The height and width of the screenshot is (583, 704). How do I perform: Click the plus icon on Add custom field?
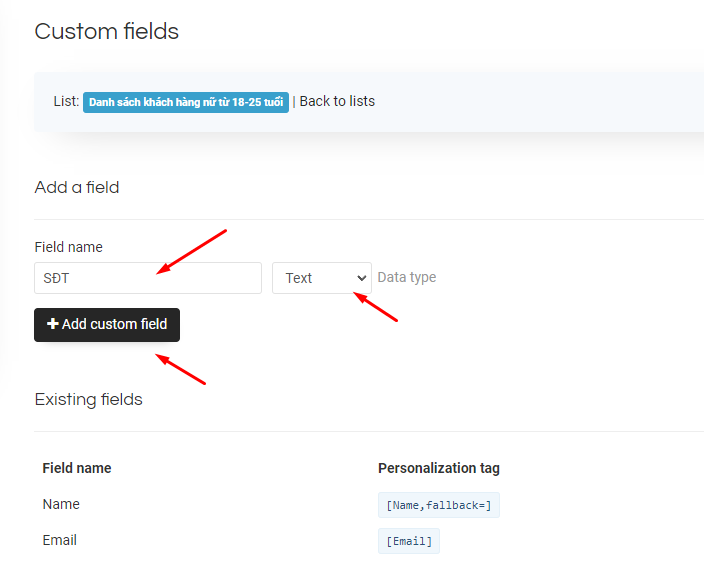53,324
